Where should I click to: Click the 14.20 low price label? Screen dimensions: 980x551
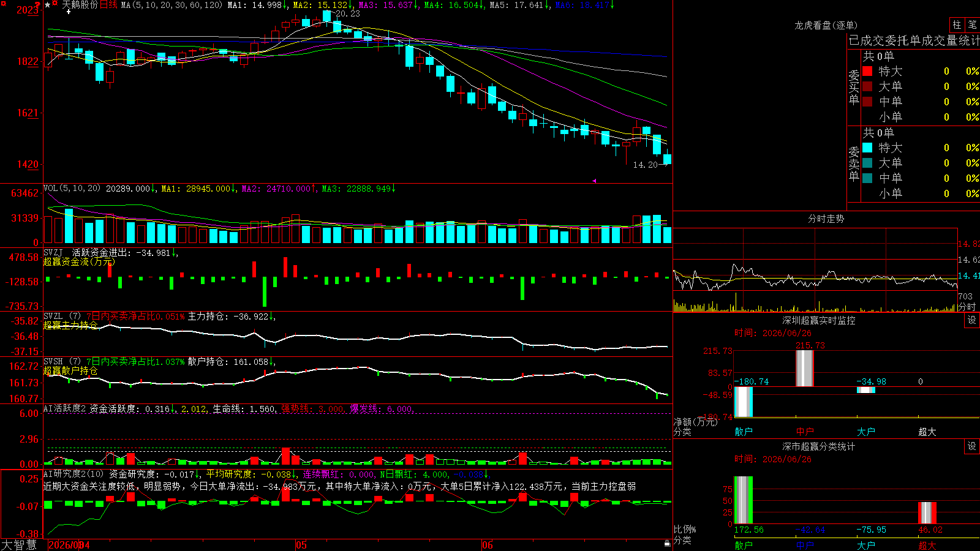(x=645, y=165)
